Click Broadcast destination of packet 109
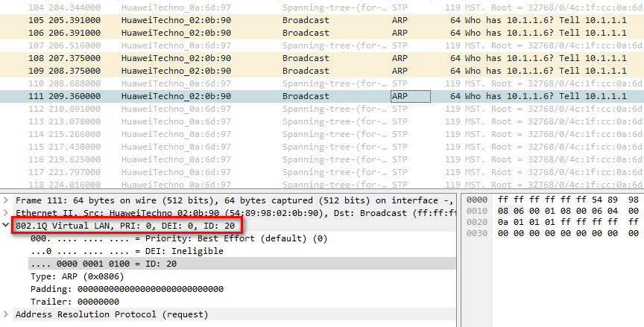The height and width of the screenshot is (327, 644). 306,71
